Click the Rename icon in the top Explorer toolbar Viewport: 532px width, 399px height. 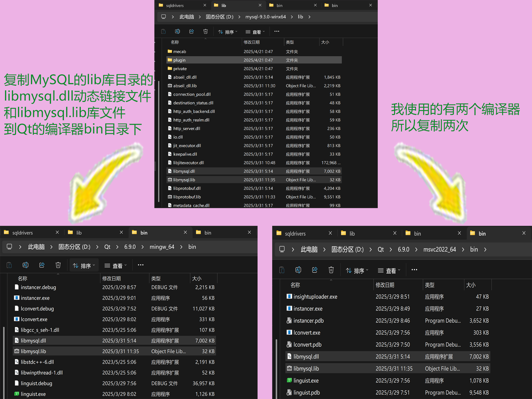(x=177, y=31)
